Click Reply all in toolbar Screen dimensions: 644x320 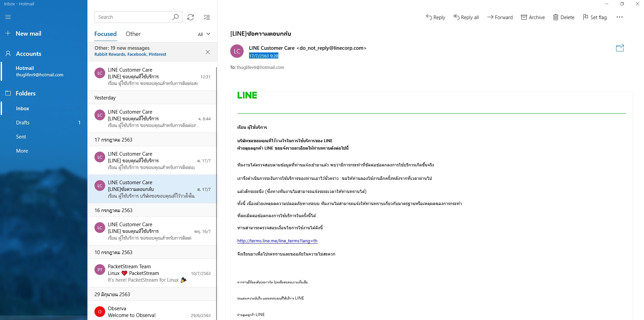tap(466, 17)
